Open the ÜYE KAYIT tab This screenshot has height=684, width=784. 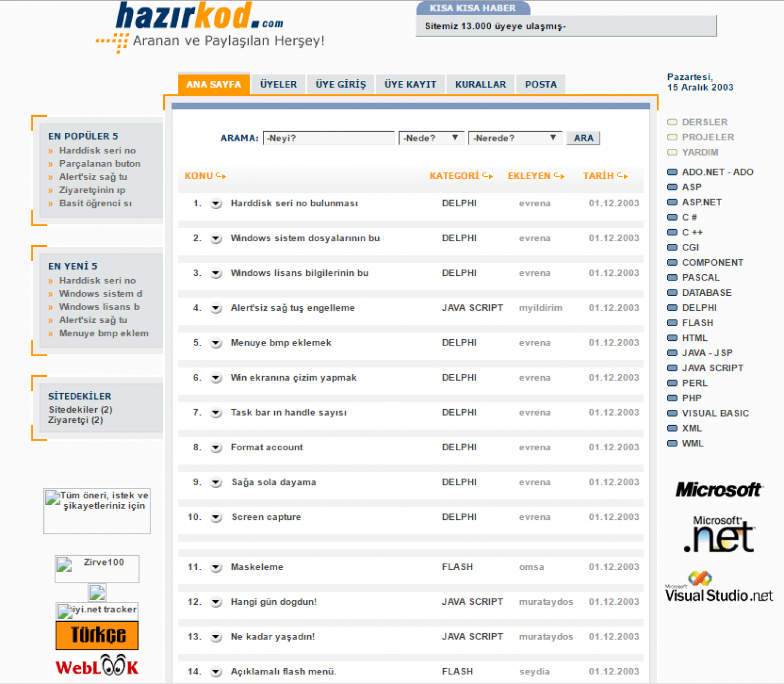point(410,84)
